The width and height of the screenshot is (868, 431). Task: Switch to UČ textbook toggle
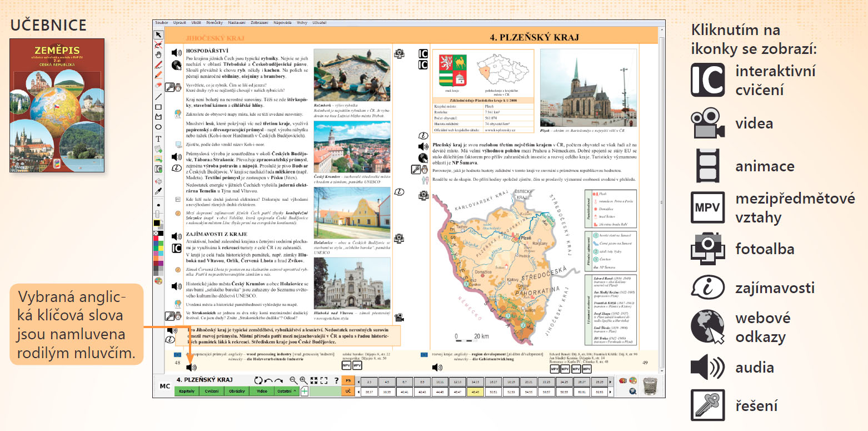(348, 392)
